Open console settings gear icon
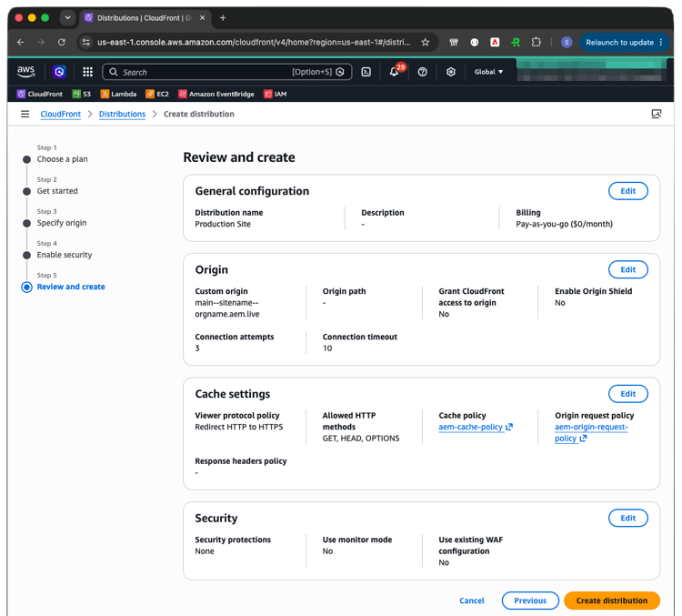Viewport: 682px width, 616px height. (x=451, y=72)
